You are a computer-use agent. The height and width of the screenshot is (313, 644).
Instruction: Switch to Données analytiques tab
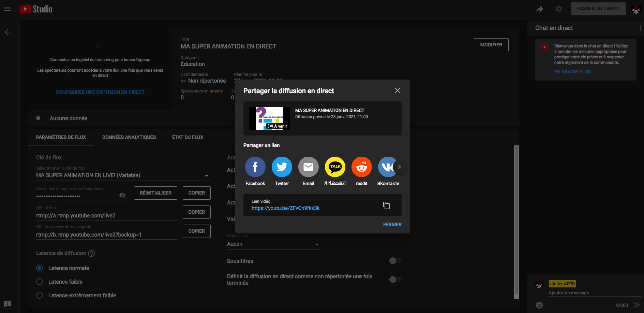click(x=129, y=137)
